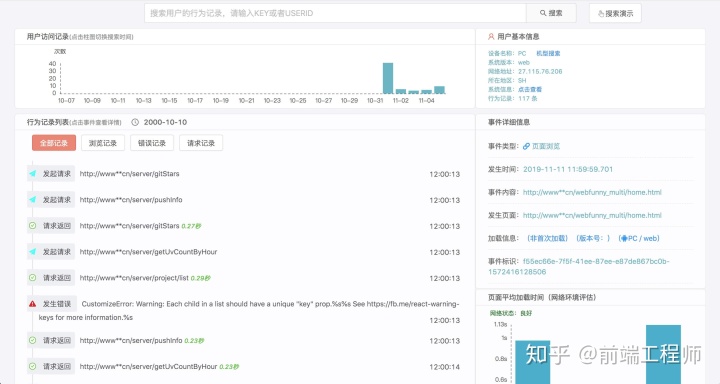The height and width of the screenshot is (384, 720).
Task: Click the 所在地区 SH value
Action: [522, 80]
